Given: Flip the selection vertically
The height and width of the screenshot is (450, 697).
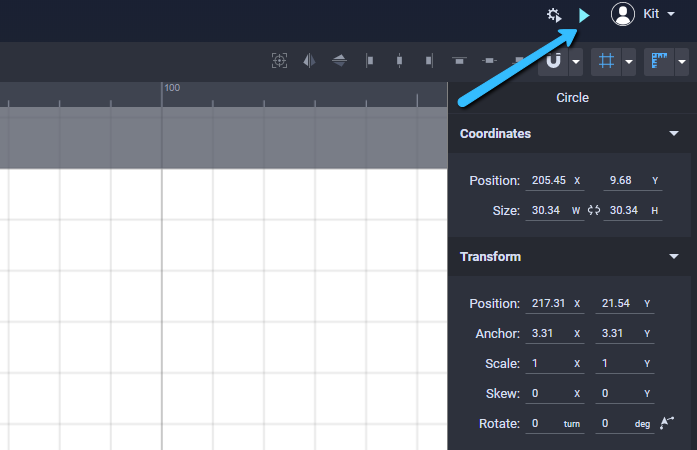Looking at the screenshot, I should [340, 60].
